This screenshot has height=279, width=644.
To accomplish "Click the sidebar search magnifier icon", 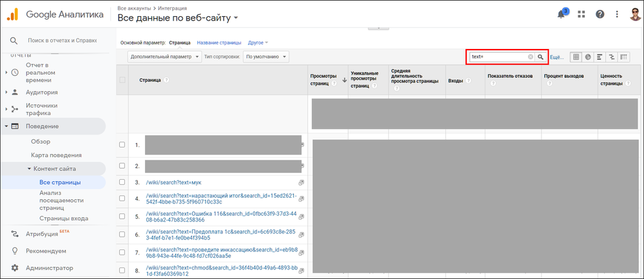I will pos(14,41).
